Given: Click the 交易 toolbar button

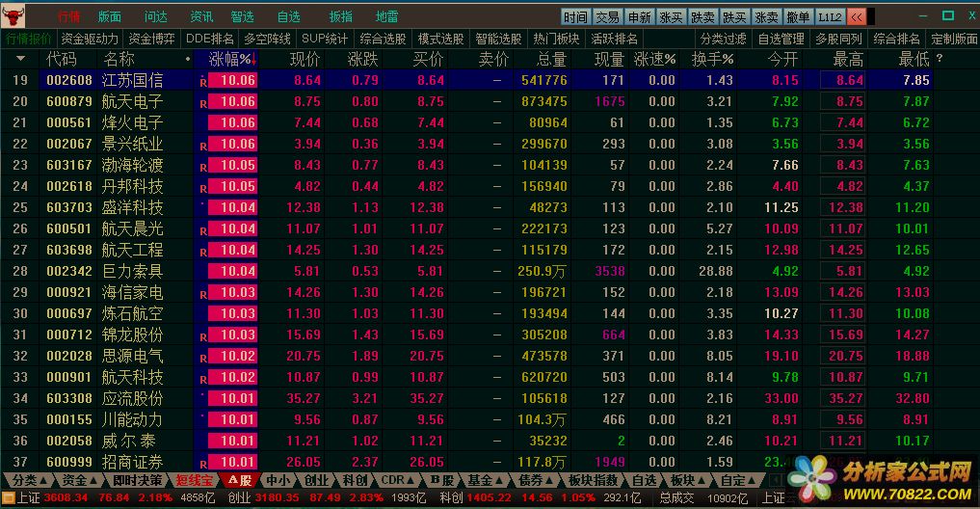Looking at the screenshot, I should click(x=607, y=17).
